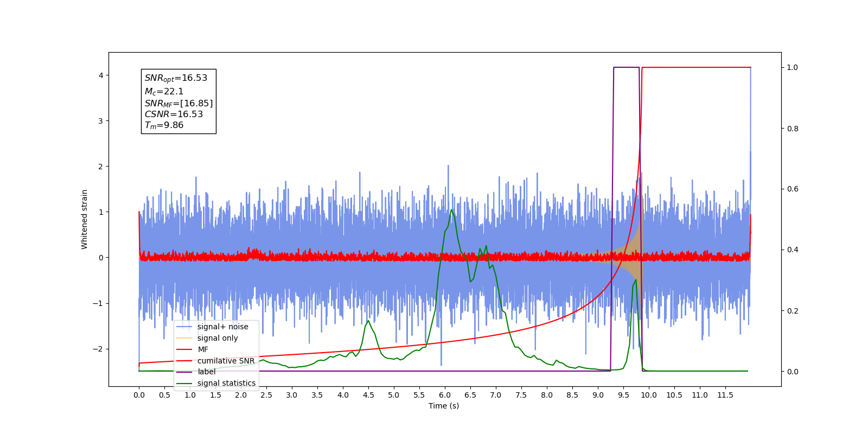Screen dimensions: 868x434
Task: Click the green signal statistics peak near 6.1 s
Action: (451, 210)
